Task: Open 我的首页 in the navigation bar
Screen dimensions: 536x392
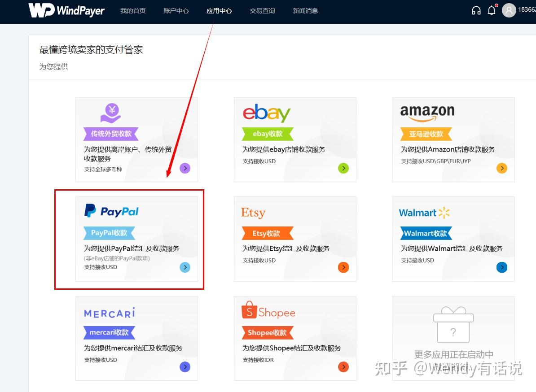Action: [x=133, y=11]
